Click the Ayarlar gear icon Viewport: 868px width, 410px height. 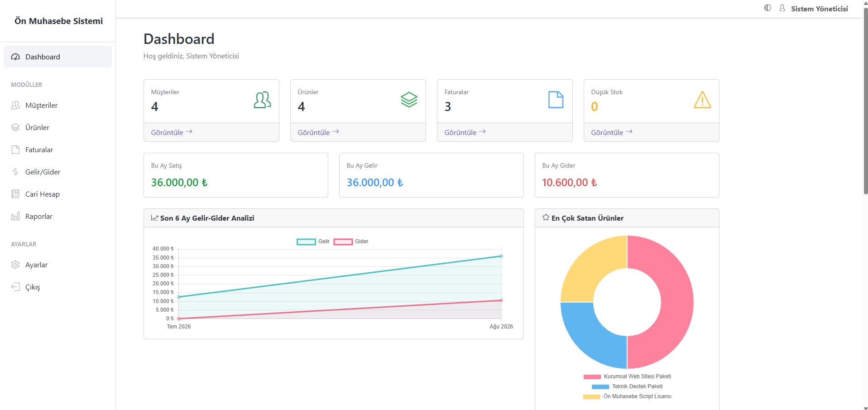pyautogui.click(x=15, y=265)
